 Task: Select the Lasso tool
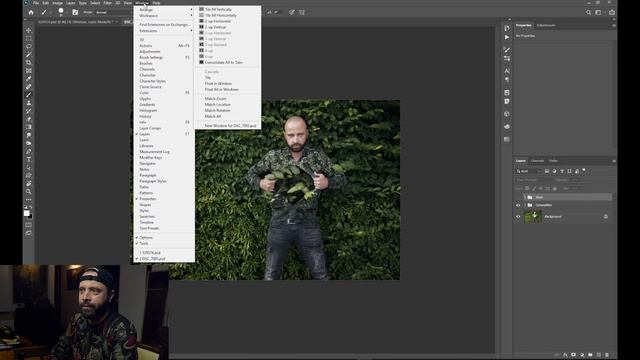click(x=29, y=47)
